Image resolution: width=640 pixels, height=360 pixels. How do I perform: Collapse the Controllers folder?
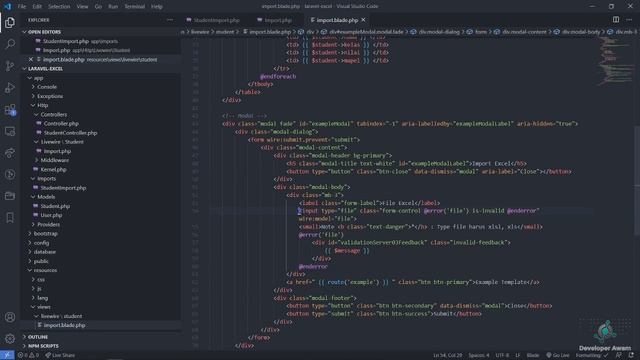(x=100, y=115)
